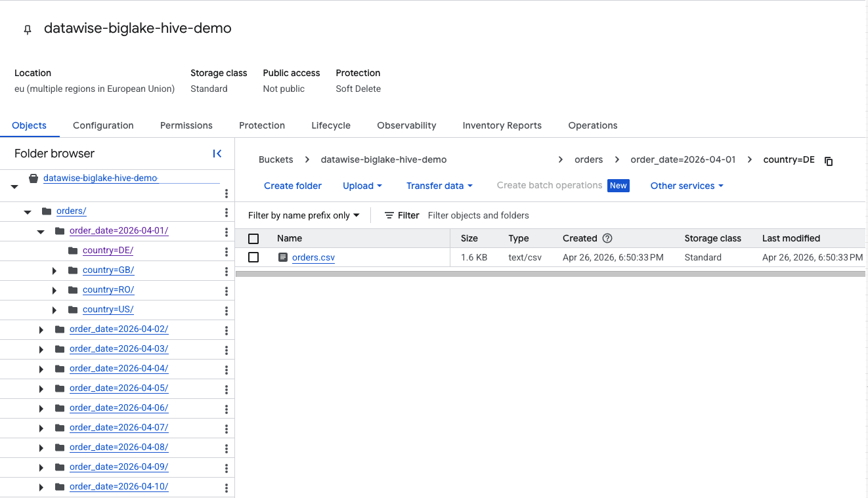This screenshot has width=868, height=498.
Task: Click the horizontal scrollbar below the objects table
Action: (x=550, y=274)
